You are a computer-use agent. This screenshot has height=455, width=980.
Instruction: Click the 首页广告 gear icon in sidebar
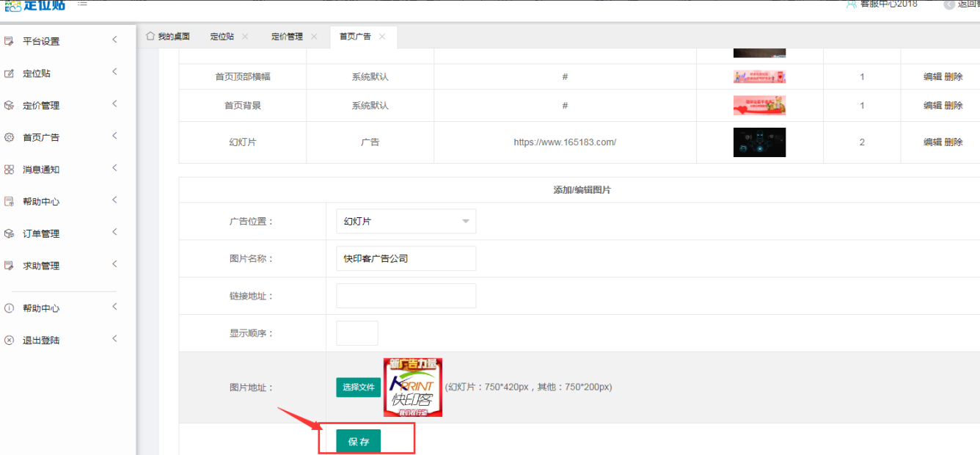pyautogui.click(x=10, y=137)
